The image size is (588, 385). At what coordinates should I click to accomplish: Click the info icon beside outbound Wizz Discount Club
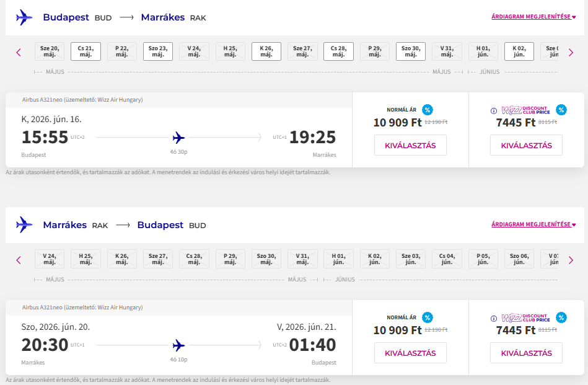click(x=494, y=111)
